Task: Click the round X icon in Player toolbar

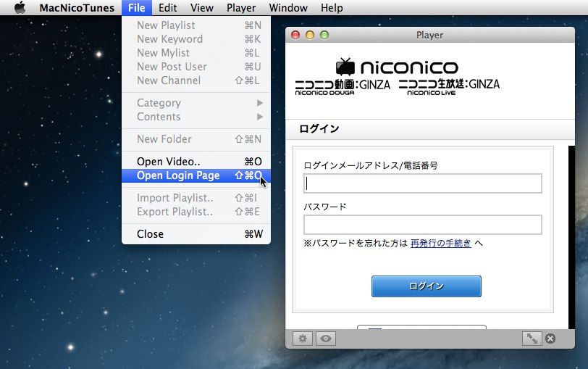Action: pyautogui.click(x=550, y=339)
